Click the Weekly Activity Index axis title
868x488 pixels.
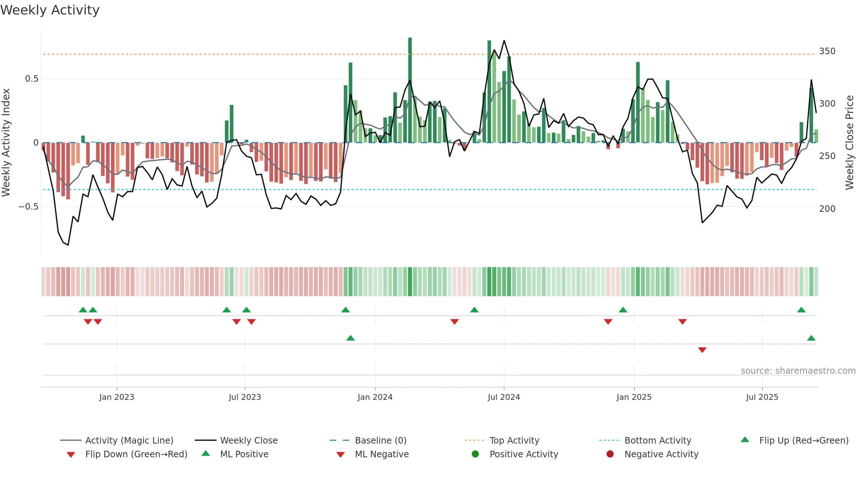point(6,142)
